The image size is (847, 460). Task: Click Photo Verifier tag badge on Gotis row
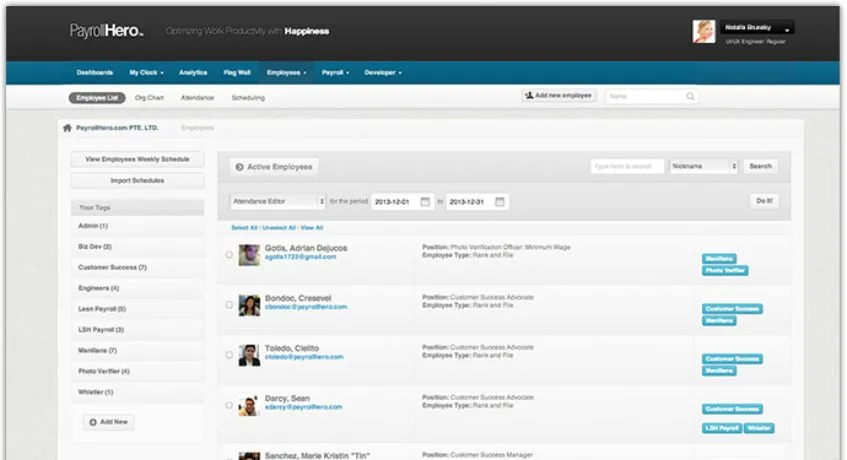tap(725, 270)
